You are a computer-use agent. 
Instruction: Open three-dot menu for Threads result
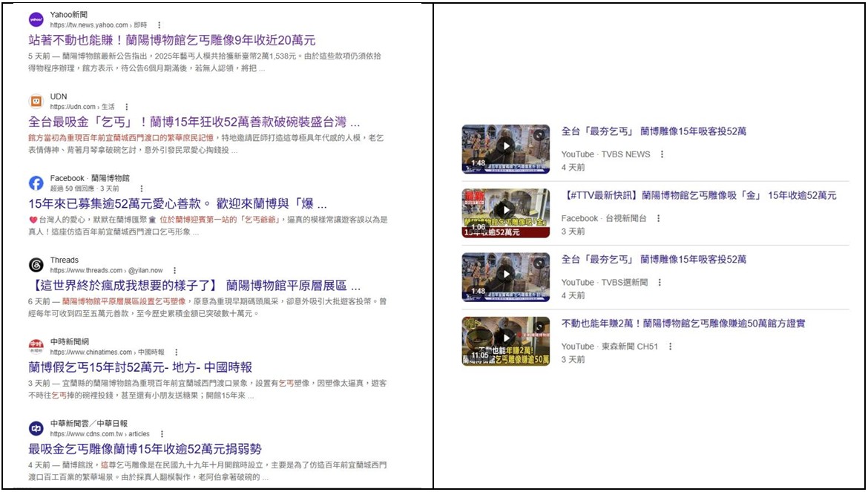point(174,271)
